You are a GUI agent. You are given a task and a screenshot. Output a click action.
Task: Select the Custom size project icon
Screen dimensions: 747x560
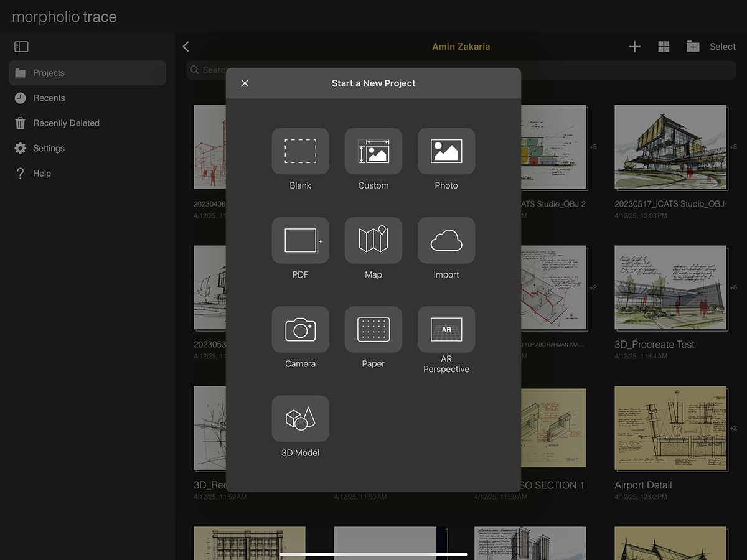373,151
